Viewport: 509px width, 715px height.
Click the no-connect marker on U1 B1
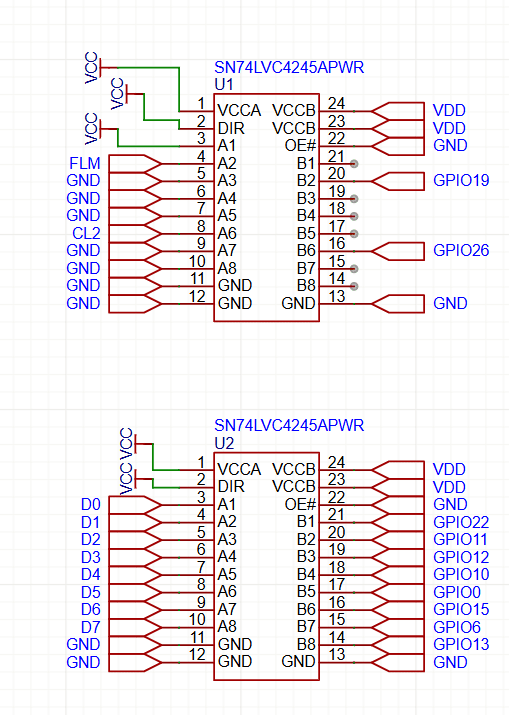pos(354,164)
